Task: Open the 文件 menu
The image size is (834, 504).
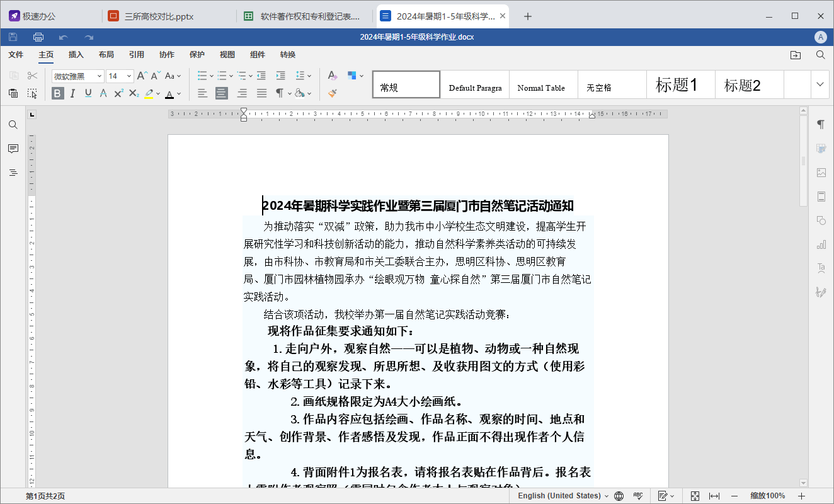Action: [x=16, y=55]
